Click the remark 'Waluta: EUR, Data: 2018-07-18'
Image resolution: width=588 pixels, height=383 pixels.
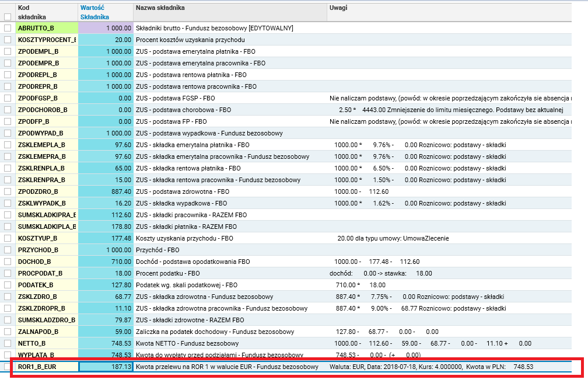(373, 367)
